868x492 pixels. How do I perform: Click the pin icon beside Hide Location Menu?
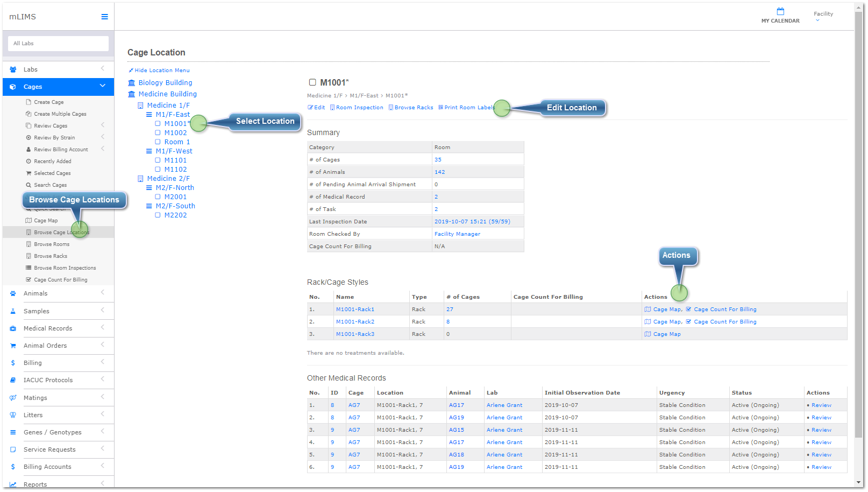click(131, 71)
